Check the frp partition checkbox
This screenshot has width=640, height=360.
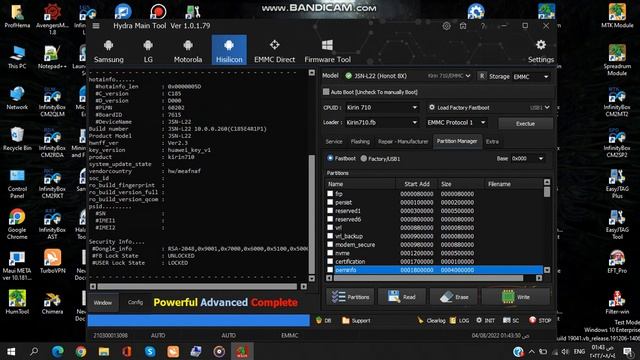point(330,193)
